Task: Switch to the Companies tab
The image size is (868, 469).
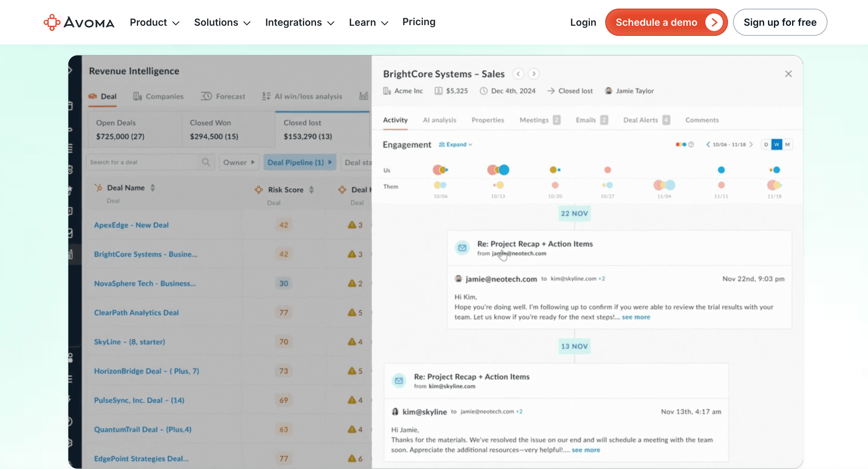Action: click(158, 97)
